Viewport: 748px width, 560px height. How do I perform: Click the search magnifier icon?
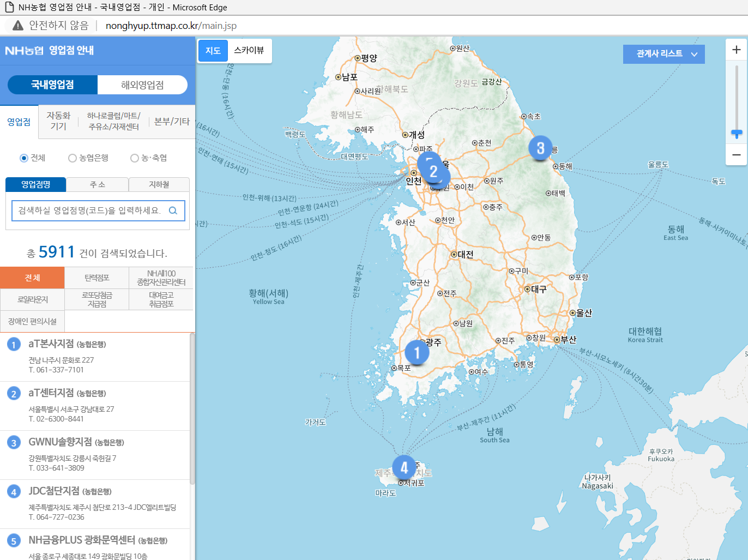tap(173, 210)
